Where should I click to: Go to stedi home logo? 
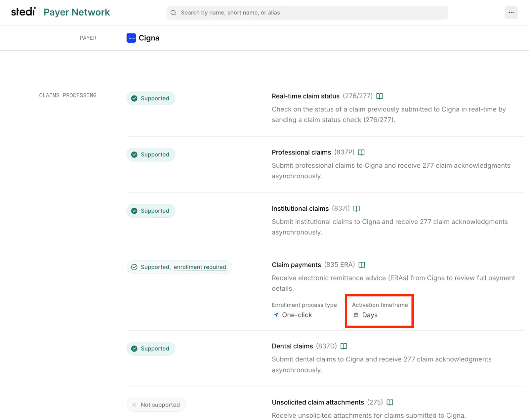click(x=23, y=12)
